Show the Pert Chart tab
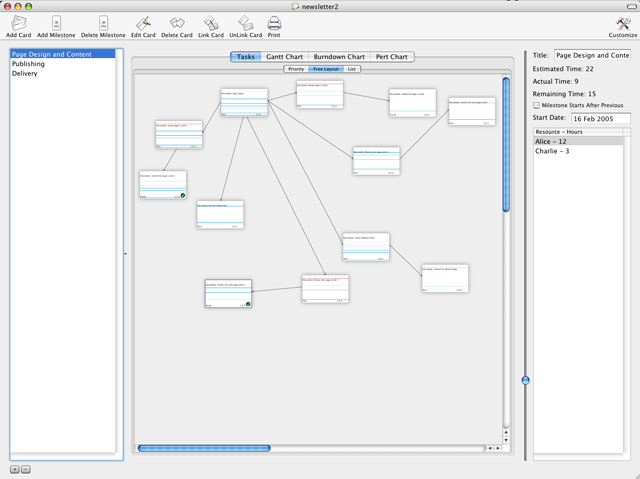This screenshot has width=640, height=479. coord(392,57)
